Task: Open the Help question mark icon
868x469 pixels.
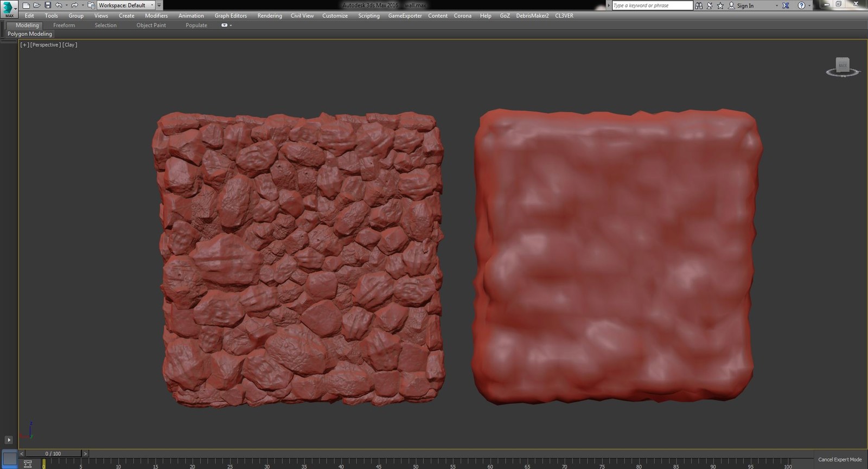Action: (x=801, y=5)
